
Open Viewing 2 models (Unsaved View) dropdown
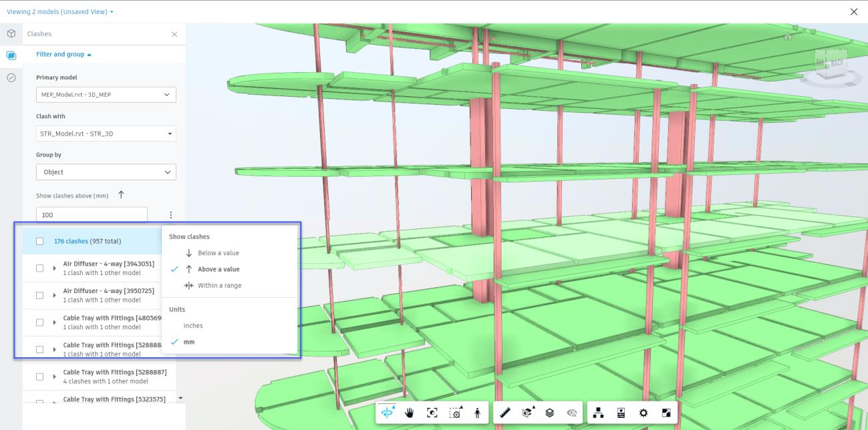click(59, 11)
